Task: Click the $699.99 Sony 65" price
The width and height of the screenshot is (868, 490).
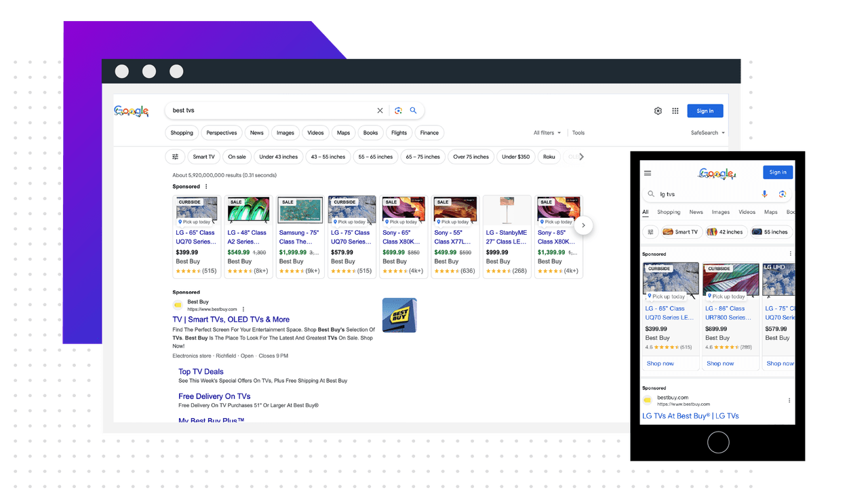Action: tap(393, 252)
